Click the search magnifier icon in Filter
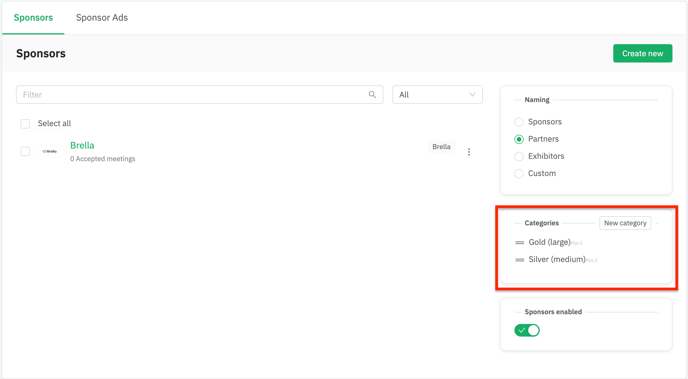The width and height of the screenshot is (688, 379). (372, 95)
